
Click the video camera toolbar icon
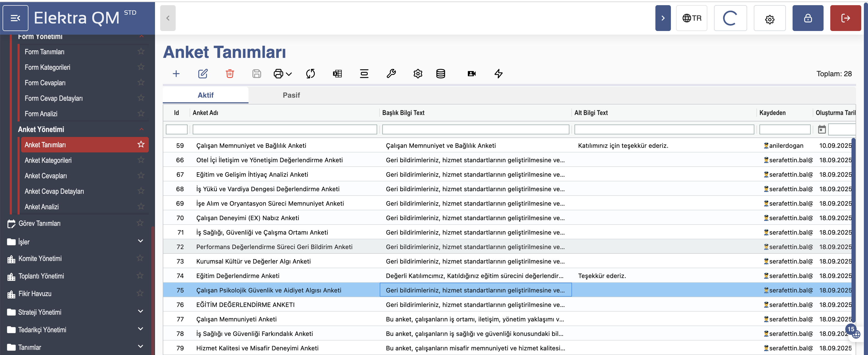471,73
